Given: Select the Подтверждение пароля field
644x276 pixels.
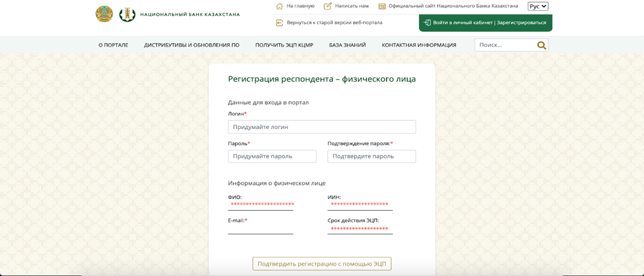Looking at the screenshot, I should (372, 156).
